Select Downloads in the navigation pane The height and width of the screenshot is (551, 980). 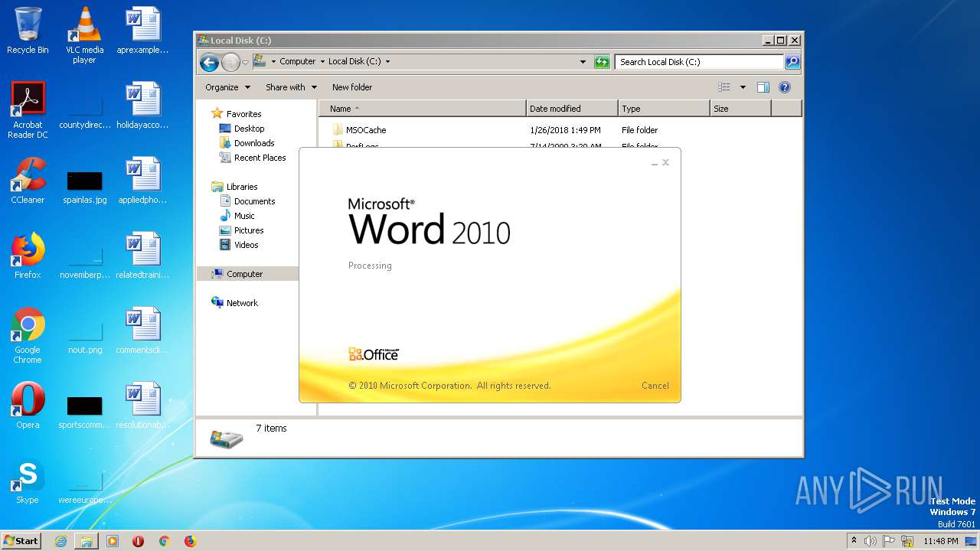tap(254, 143)
